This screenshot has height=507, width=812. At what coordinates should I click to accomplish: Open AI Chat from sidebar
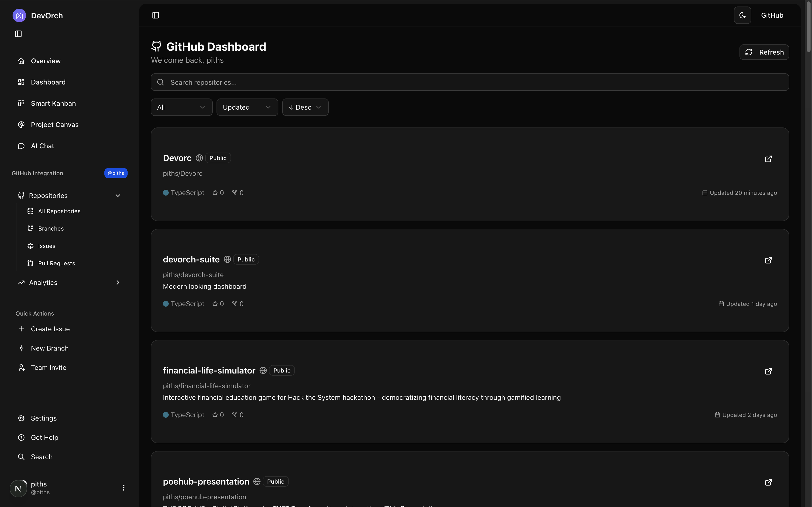(42, 146)
